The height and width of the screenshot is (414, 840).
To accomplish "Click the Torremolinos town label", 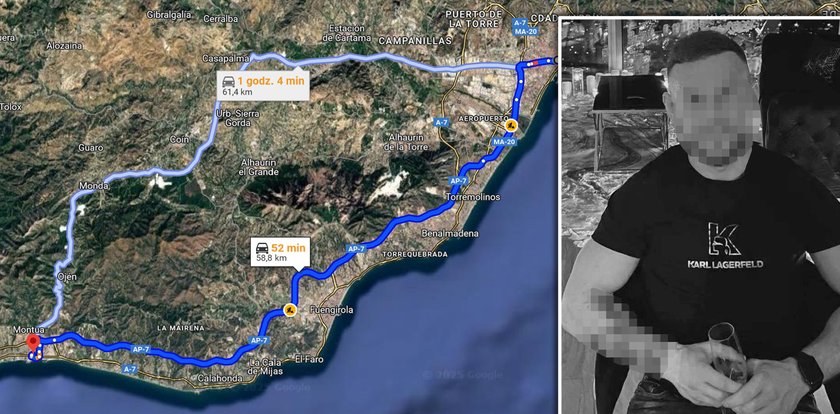I will click(x=474, y=197).
